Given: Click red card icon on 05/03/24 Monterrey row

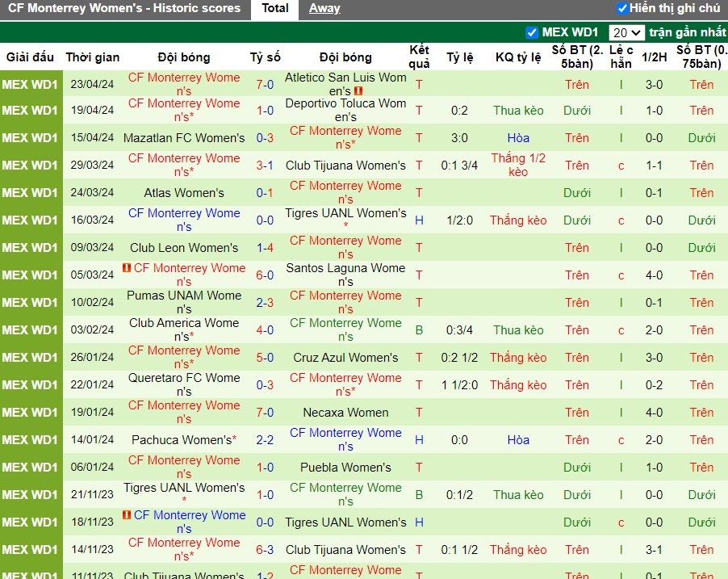Looking at the screenshot, I should click(126, 267).
